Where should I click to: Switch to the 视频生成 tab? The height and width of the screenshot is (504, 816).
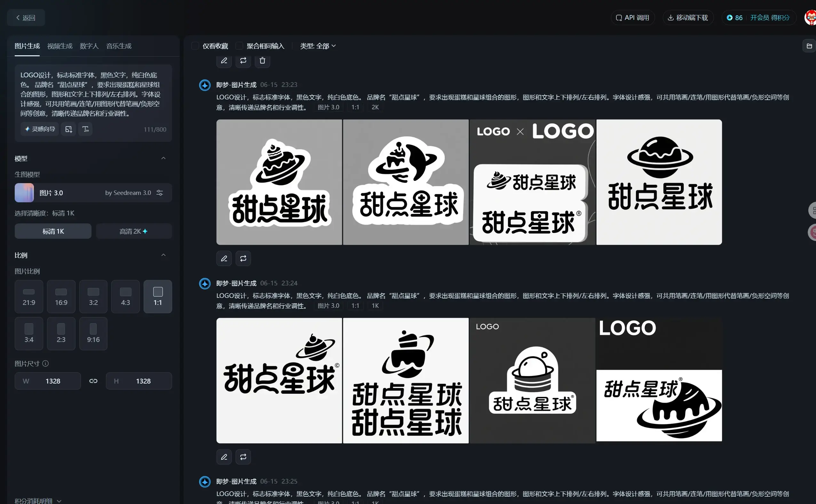60,46
